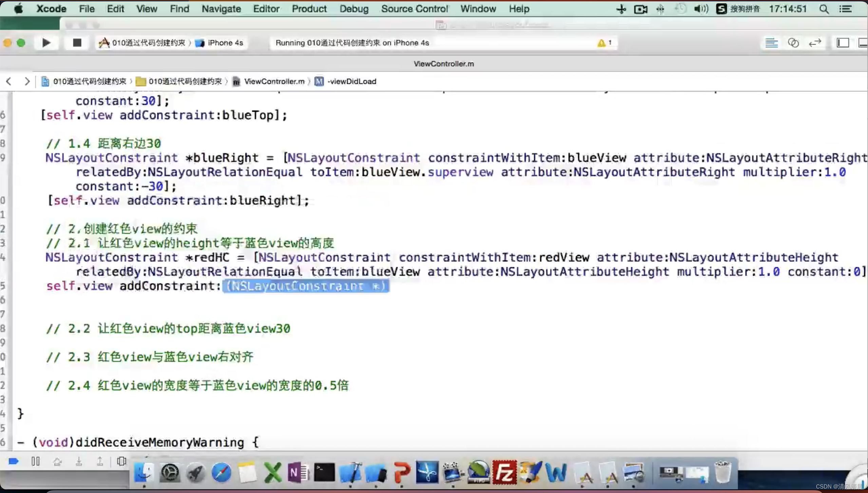Toggle breakpoints with blue tag icon

tap(14, 461)
